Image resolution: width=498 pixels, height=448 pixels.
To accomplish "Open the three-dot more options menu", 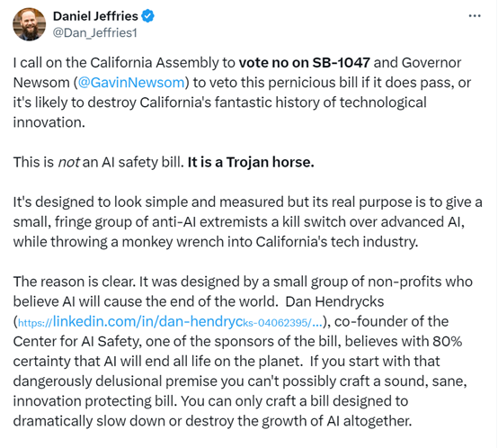I will [475, 15].
